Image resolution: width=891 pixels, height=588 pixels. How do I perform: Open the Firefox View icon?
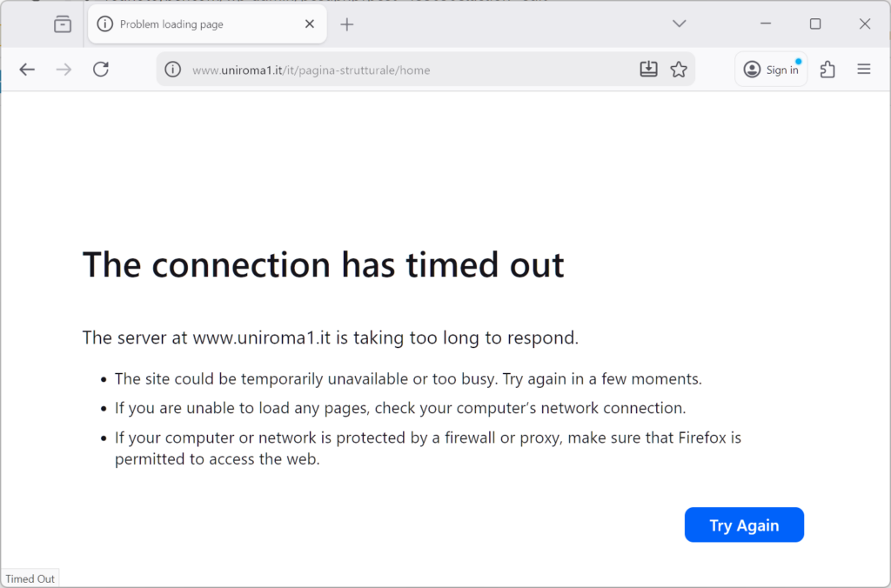(63, 24)
